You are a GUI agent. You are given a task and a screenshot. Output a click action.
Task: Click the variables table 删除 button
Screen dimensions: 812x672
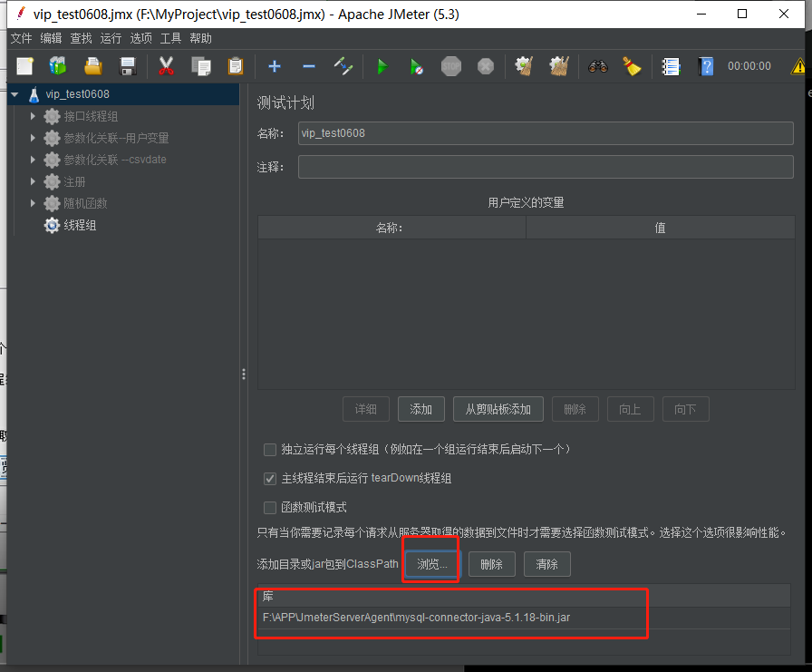575,409
